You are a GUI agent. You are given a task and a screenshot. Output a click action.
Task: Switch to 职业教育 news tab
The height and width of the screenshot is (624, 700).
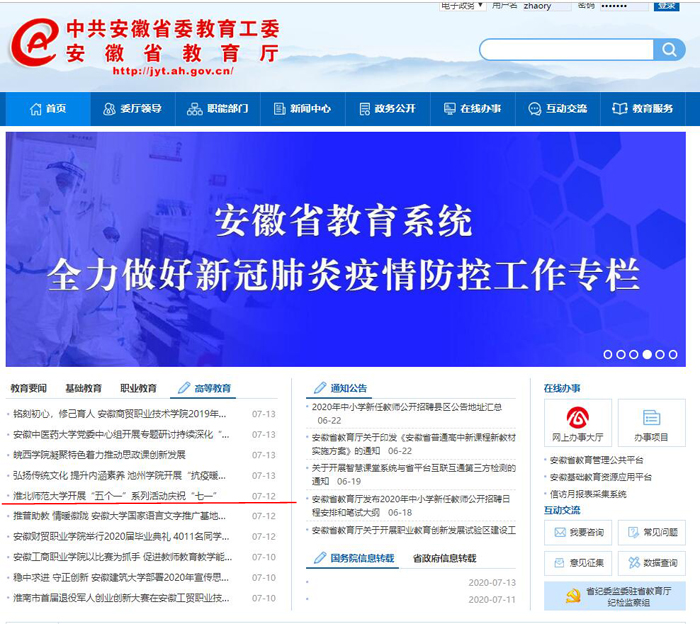[x=138, y=388]
